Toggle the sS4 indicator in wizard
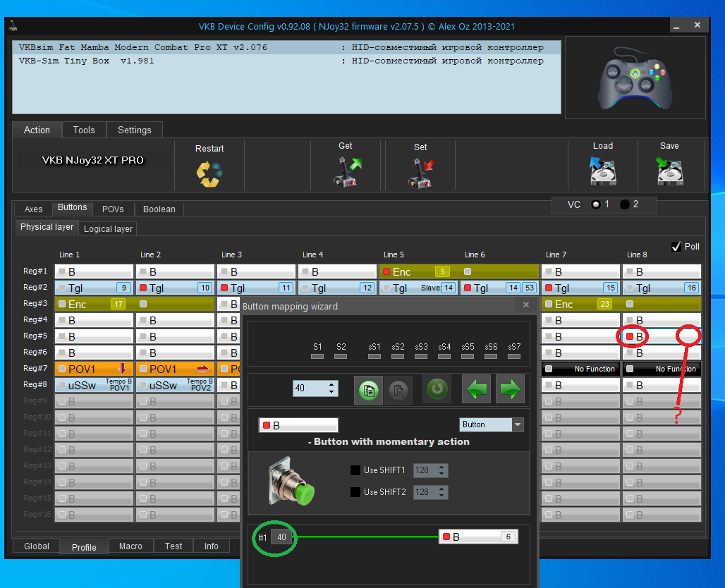The image size is (725, 588). point(444,357)
